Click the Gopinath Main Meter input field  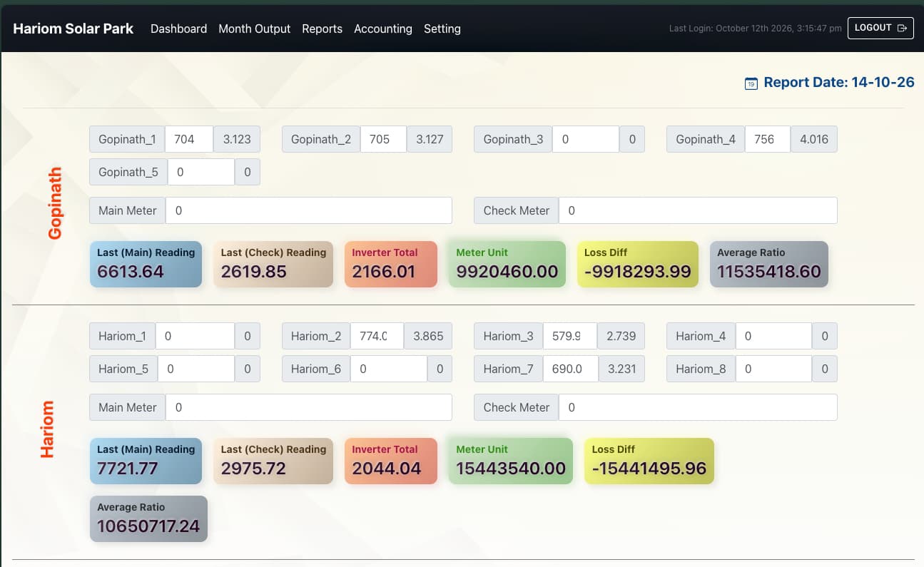(309, 210)
